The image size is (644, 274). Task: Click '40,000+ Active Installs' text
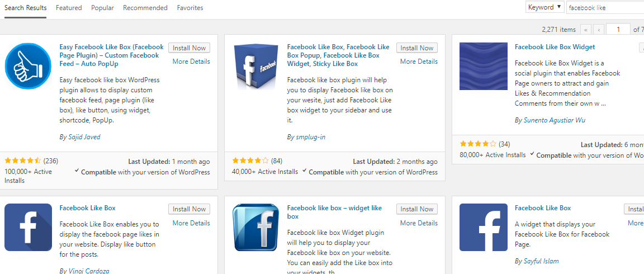coord(266,172)
